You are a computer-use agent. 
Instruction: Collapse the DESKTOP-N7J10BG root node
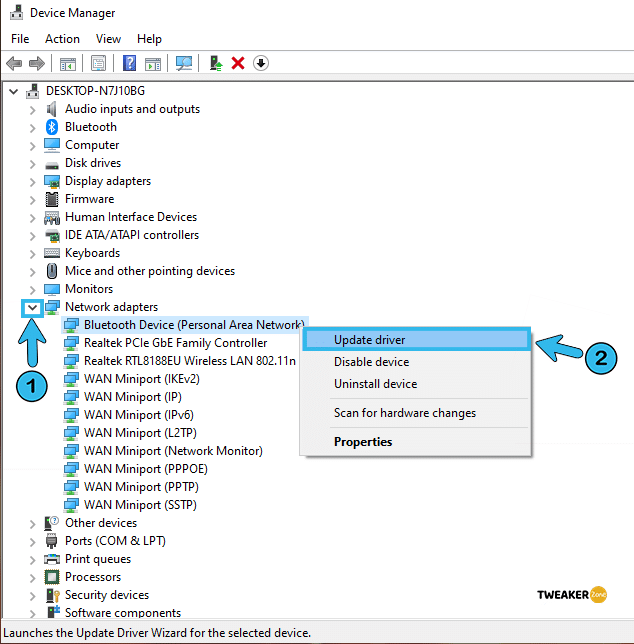(14, 91)
